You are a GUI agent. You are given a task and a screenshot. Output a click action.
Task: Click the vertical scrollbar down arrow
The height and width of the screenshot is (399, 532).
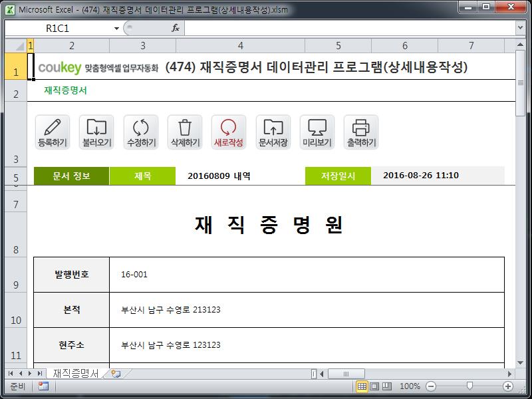coord(520,362)
